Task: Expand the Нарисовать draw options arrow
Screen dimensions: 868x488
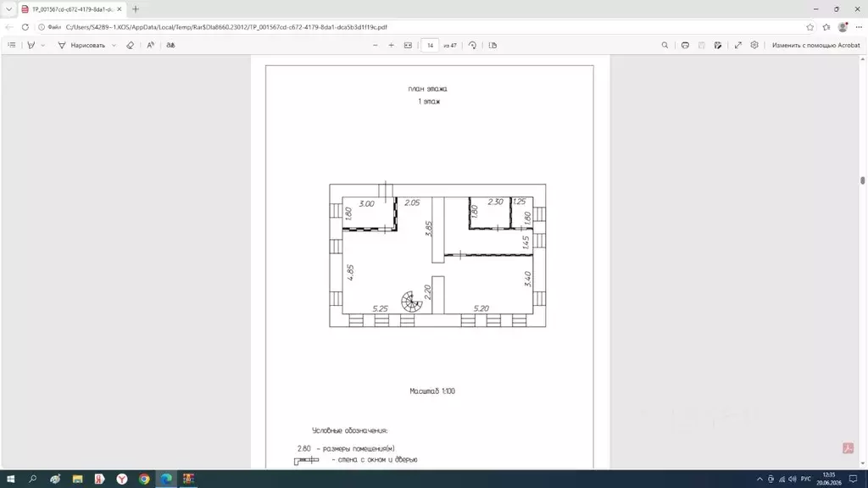Action: (x=114, y=46)
